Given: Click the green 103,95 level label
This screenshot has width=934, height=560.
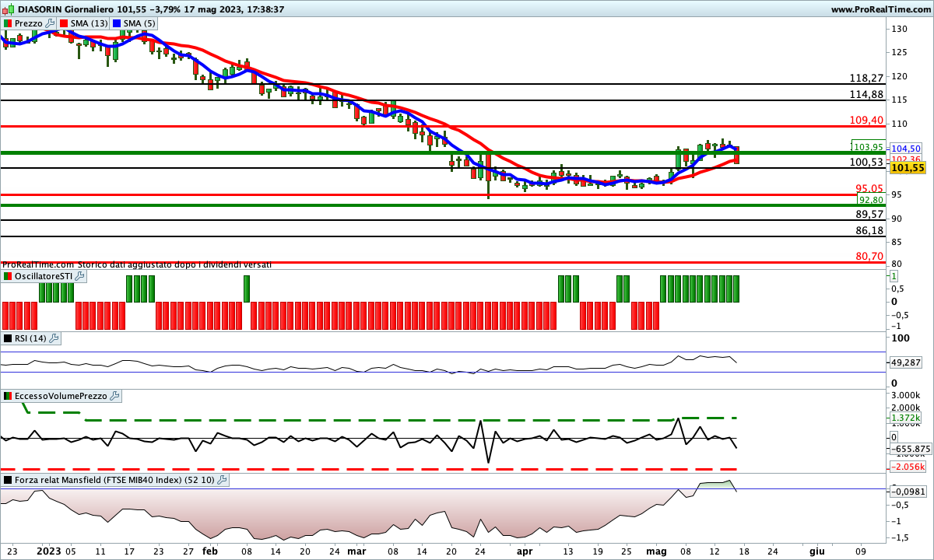Looking at the screenshot, I should pyautogui.click(x=868, y=146).
